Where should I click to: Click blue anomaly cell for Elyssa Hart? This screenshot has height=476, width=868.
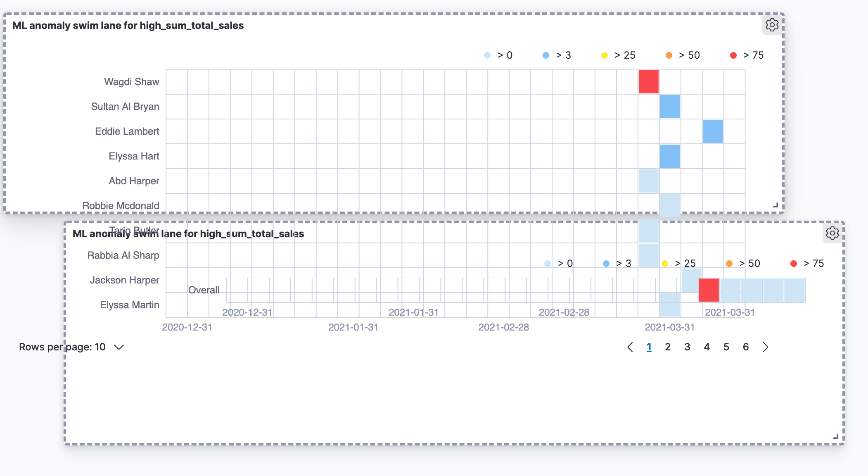coord(670,156)
